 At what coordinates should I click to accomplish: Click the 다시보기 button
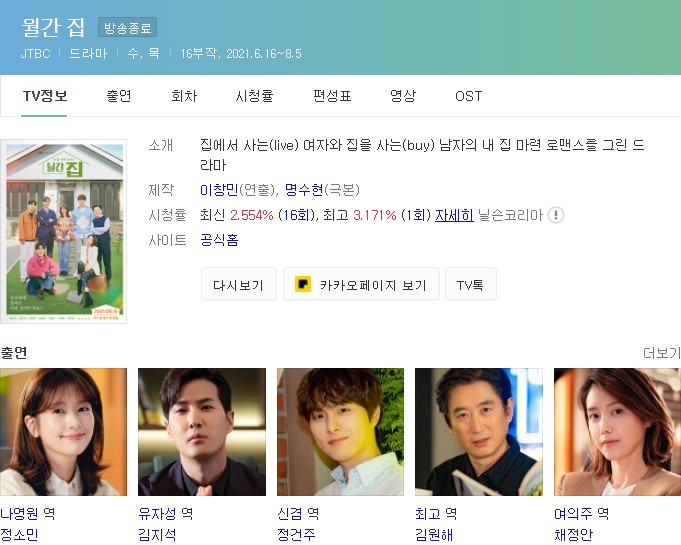pyautogui.click(x=238, y=284)
